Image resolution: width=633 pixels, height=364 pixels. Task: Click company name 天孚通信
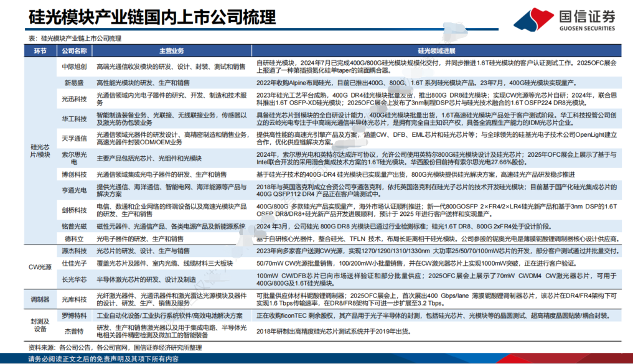[74, 138]
